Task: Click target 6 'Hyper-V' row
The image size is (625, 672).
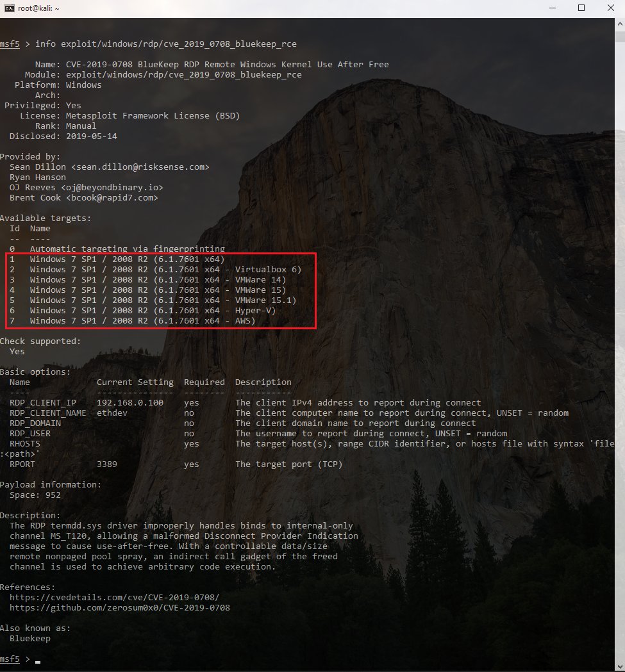Action: click(142, 311)
